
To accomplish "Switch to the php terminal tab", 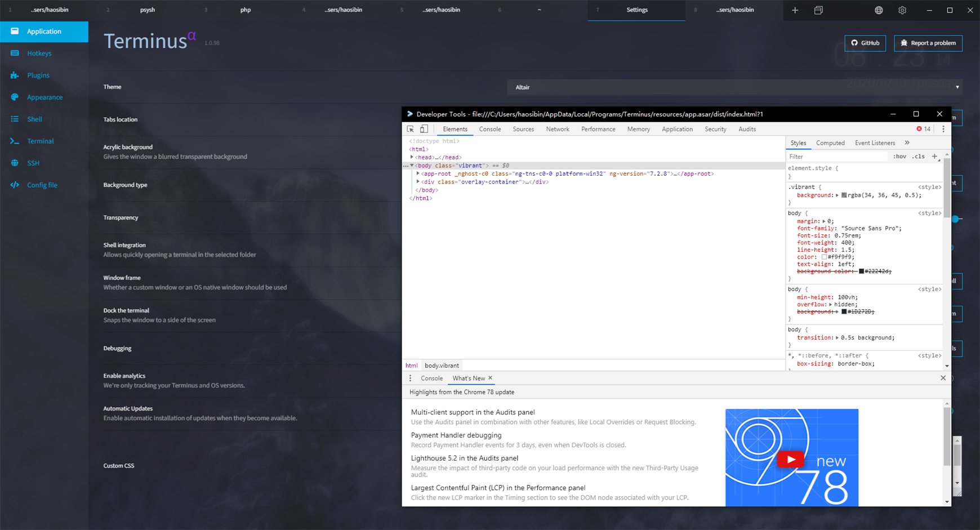I will (246, 10).
